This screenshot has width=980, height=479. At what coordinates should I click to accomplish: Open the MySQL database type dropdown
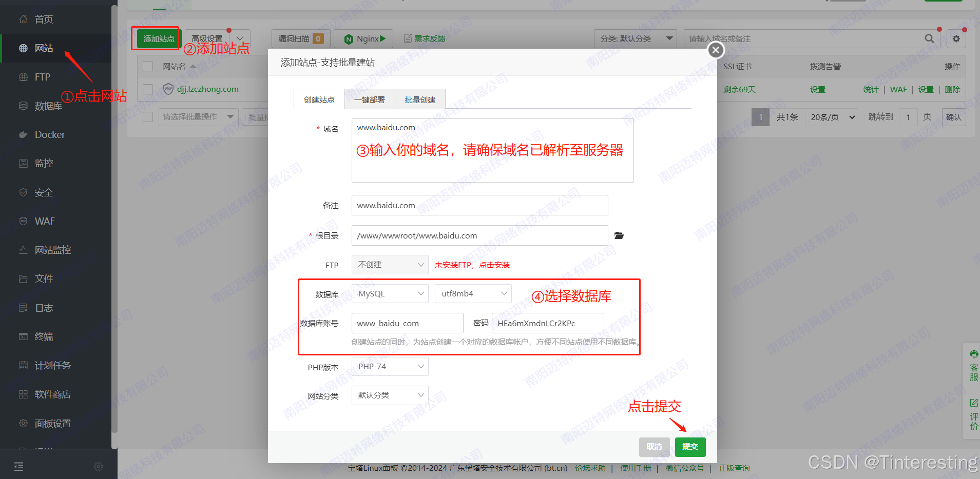point(389,293)
